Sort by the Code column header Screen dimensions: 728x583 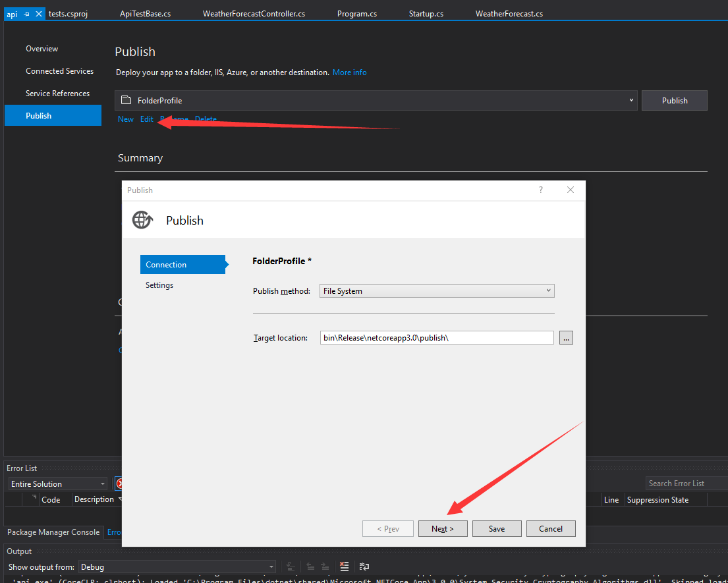click(x=51, y=499)
